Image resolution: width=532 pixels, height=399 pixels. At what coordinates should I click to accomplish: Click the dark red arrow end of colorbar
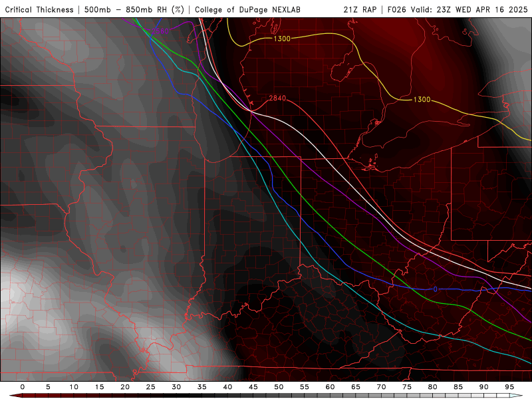[15, 396]
